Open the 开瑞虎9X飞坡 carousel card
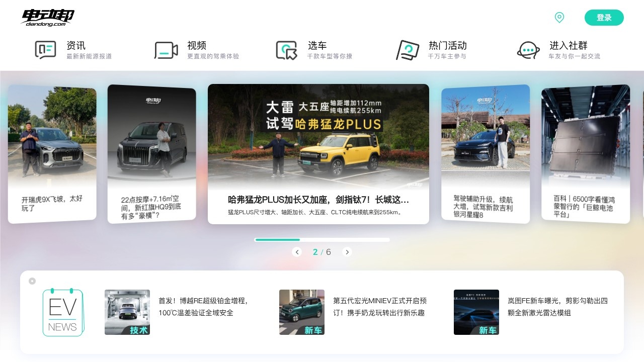 click(x=52, y=154)
